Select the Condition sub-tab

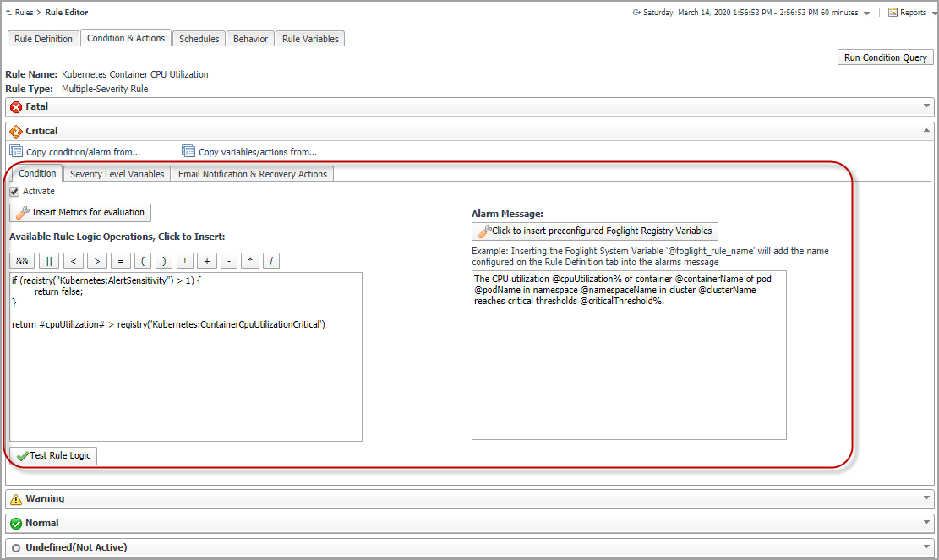tap(37, 173)
